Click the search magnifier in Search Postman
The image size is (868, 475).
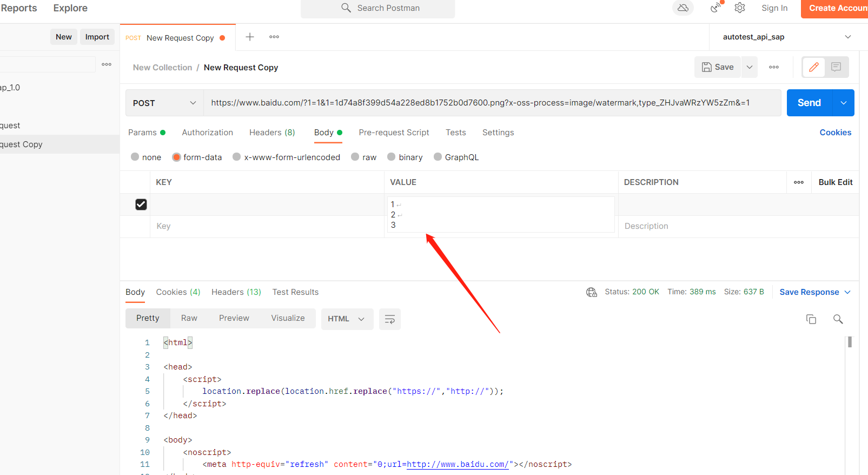[346, 8]
